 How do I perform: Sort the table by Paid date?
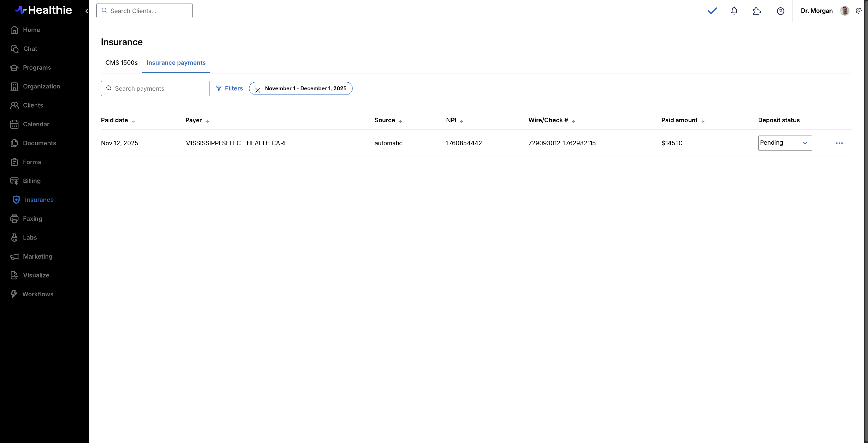point(117,120)
